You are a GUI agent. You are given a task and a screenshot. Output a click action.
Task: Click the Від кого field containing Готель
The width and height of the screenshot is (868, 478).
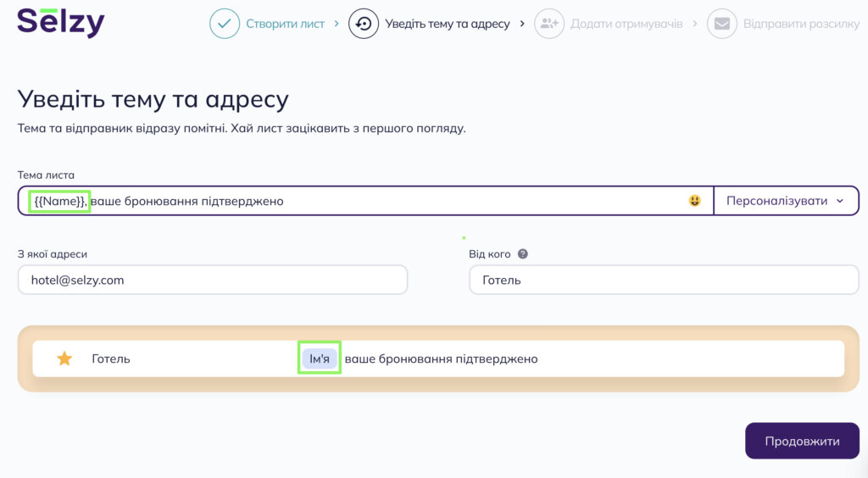tap(664, 280)
